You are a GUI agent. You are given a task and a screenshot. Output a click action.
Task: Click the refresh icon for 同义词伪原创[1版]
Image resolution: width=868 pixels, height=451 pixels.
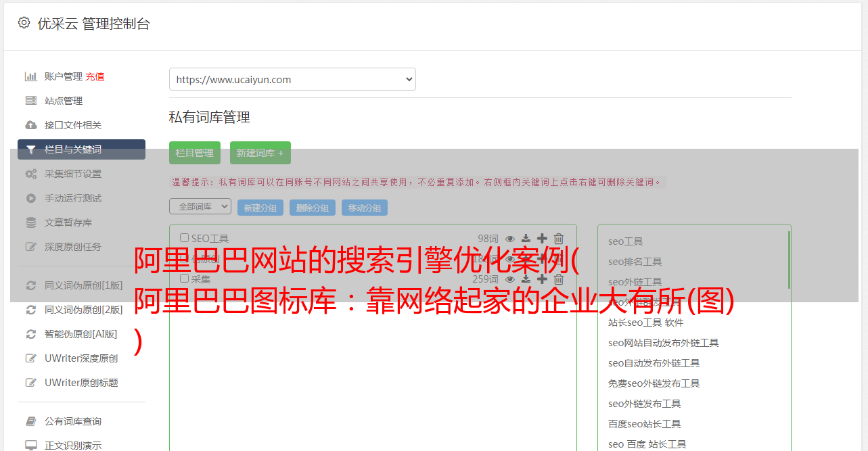coord(31,285)
